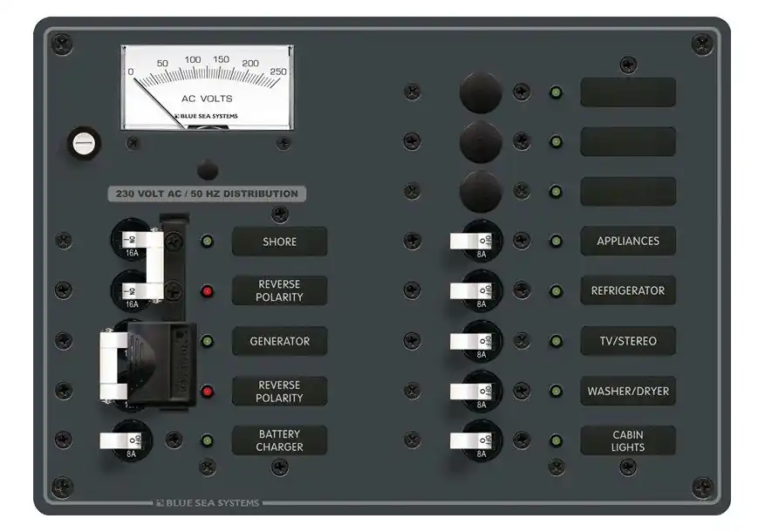This screenshot has height=532, width=765.
Task: Flip the CABIN LIGHTS breaker
Action: 476,440
